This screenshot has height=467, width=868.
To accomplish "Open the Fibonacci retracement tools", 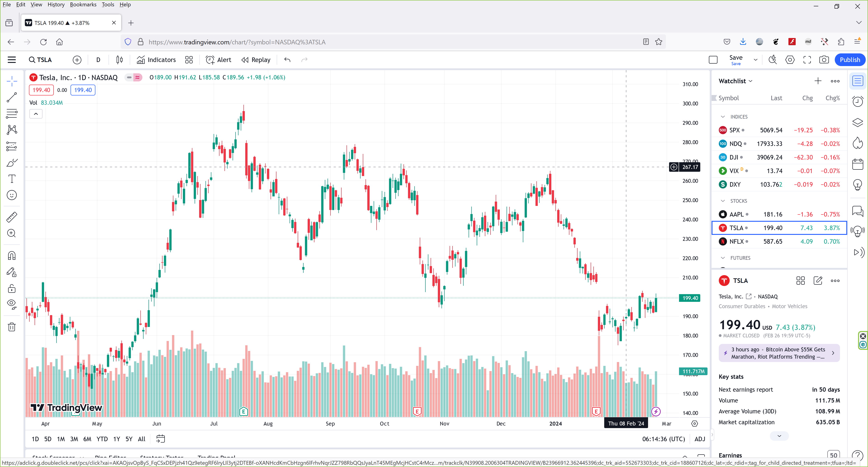I will point(12,114).
